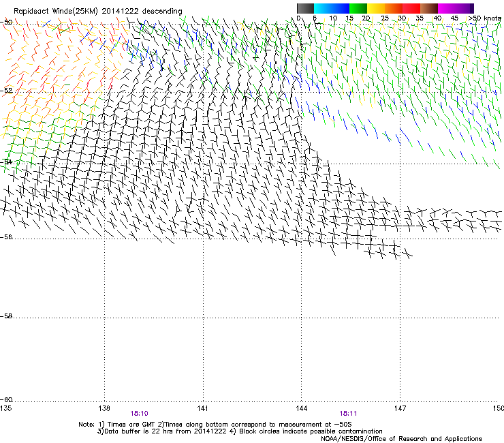The height and width of the screenshot is (443, 504).
Task: Click the '138' longitude axis label
Action: point(104,408)
